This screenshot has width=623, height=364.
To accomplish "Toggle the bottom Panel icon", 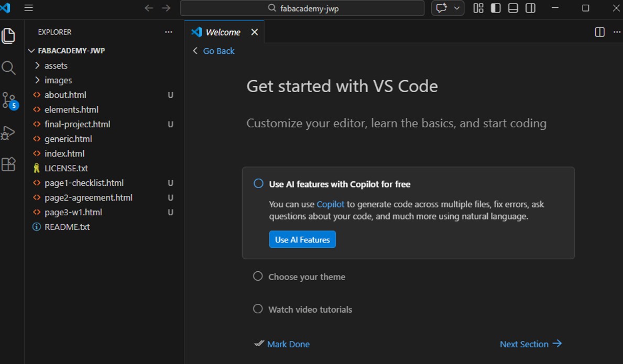I will [512, 8].
